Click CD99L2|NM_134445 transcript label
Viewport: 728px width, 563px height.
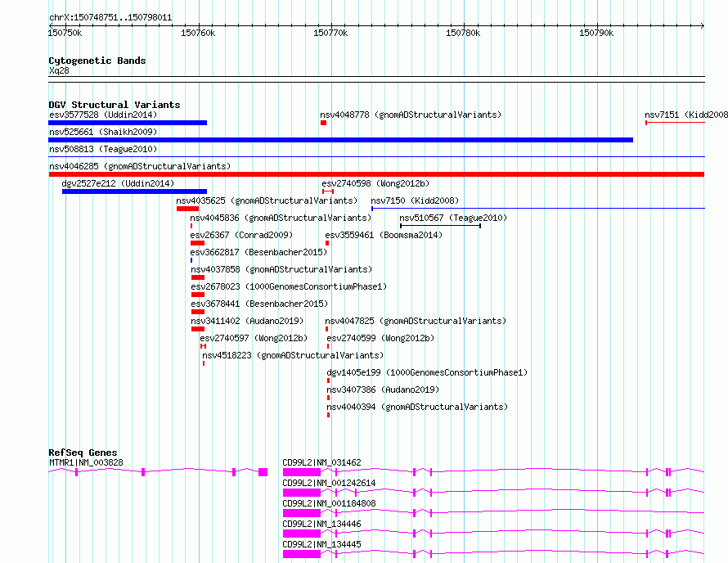tap(321, 544)
